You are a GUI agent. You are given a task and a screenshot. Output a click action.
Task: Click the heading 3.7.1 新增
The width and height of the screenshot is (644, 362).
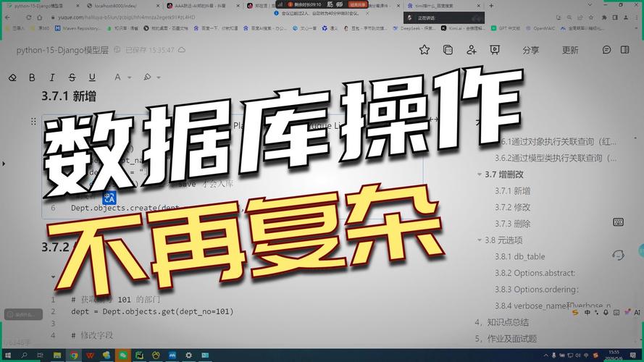(69, 96)
